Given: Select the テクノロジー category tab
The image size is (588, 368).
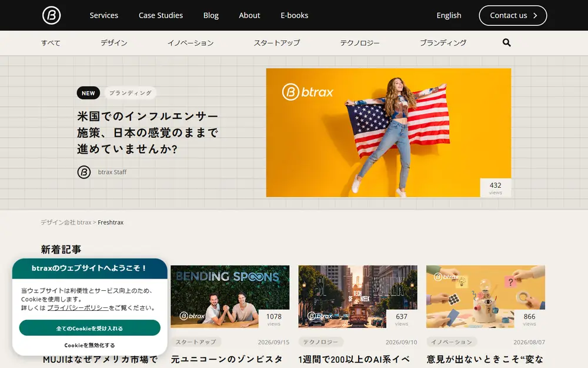Looking at the screenshot, I should tap(360, 43).
